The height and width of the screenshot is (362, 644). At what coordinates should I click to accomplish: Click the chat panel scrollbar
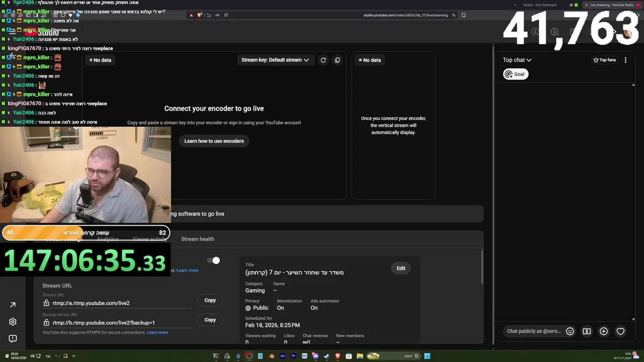pos(633,201)
